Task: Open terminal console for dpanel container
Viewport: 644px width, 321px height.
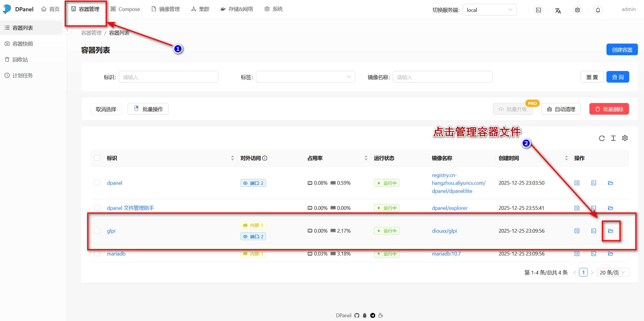Action: point(594,183)
